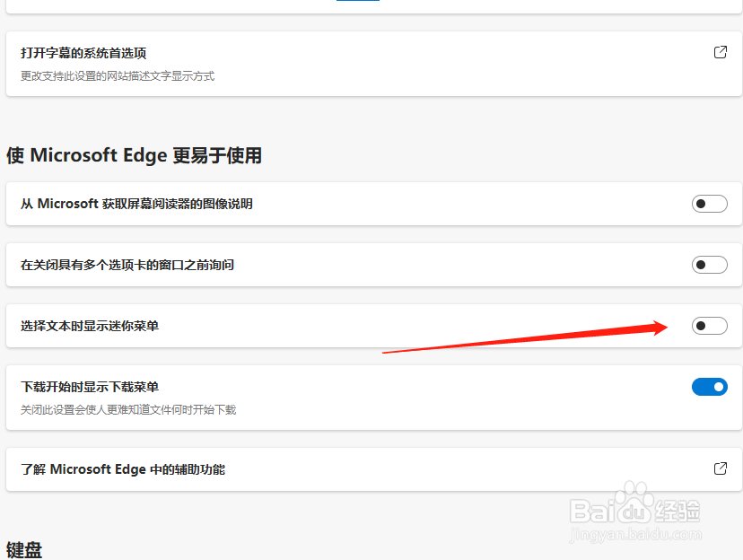Click '下载开始时显示下载菜单' label

(90, 387)
